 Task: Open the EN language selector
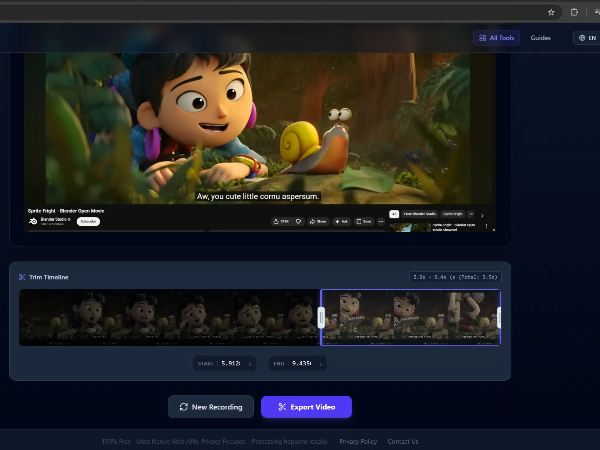(587, 38)
